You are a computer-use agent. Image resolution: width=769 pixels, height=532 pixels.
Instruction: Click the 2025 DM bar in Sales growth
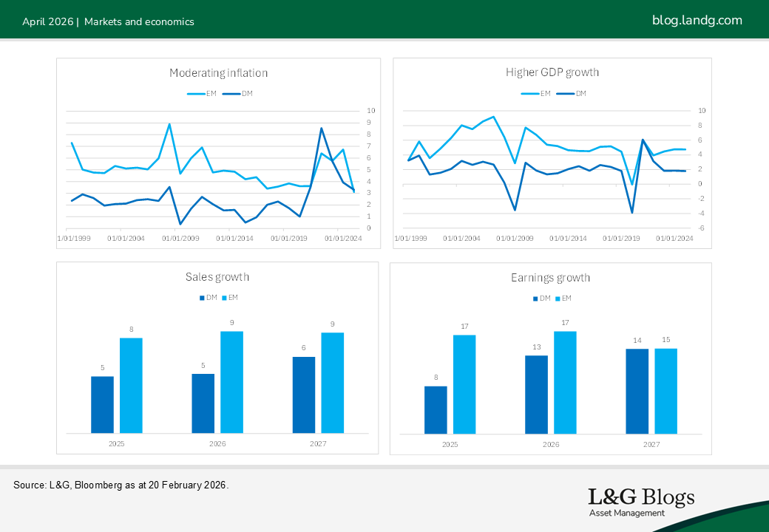pos(102,404)
